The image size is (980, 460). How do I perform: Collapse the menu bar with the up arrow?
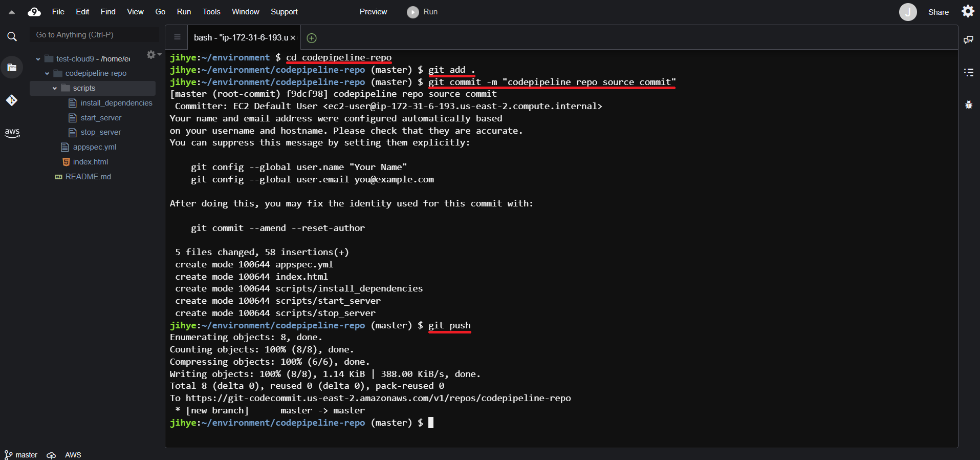(11, 12)
